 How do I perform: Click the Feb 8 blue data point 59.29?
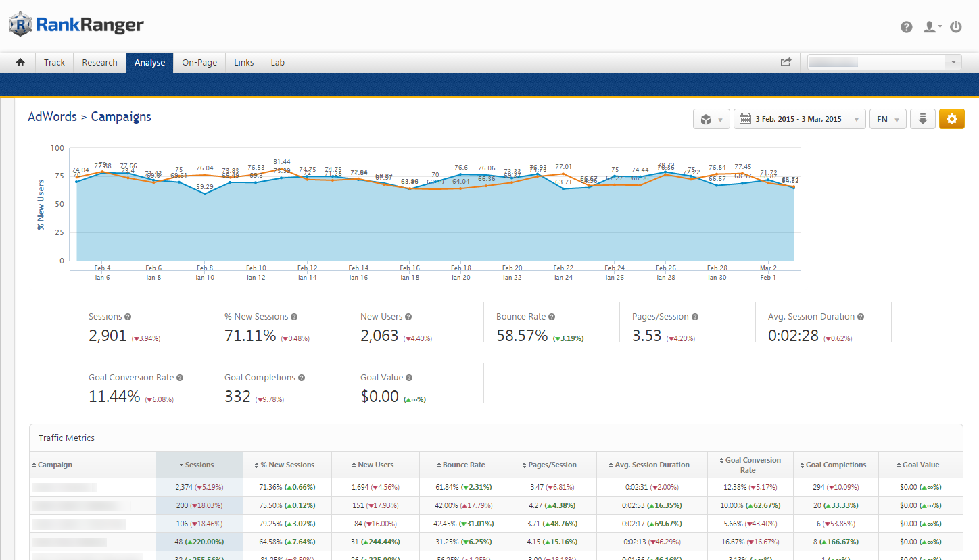[205, 193]
